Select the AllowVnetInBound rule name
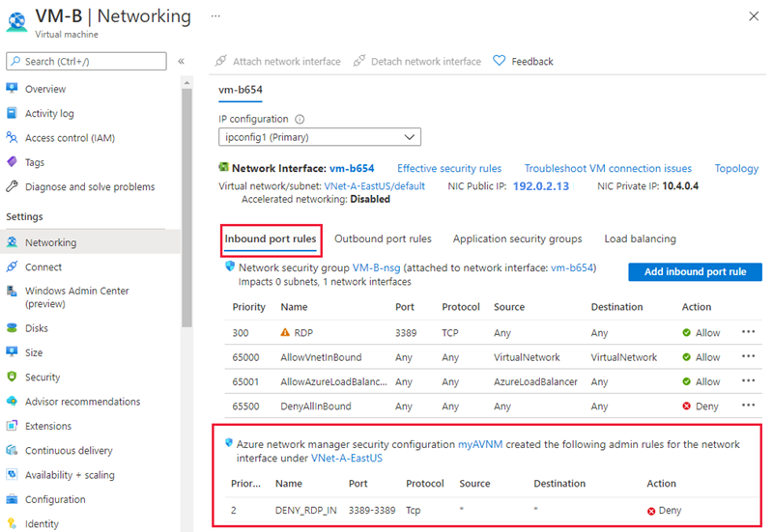 [x=321, y=357]
